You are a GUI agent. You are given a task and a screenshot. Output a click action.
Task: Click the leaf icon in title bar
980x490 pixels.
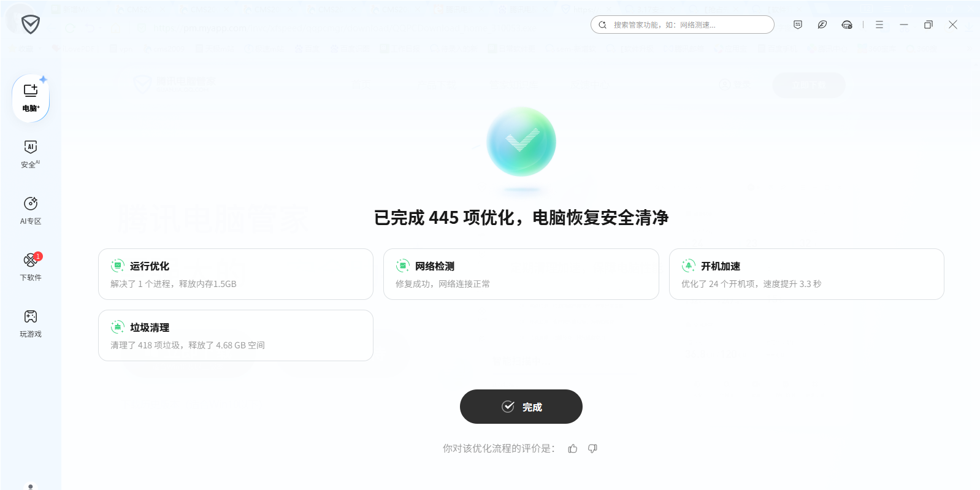(822, 25)
